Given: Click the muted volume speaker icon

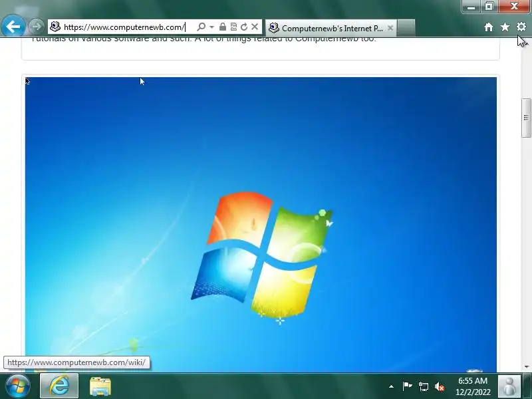Looking at the screenshot, I should pos(440,386).
